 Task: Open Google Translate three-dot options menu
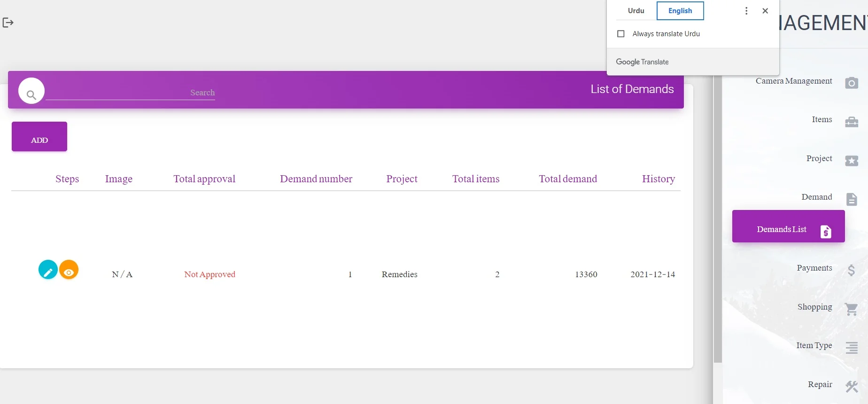coord(746,11)
